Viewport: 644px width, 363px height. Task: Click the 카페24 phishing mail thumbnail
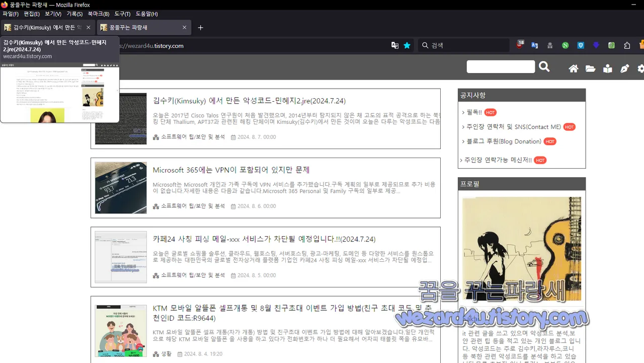pyautogui.click(x=121, y=257)
